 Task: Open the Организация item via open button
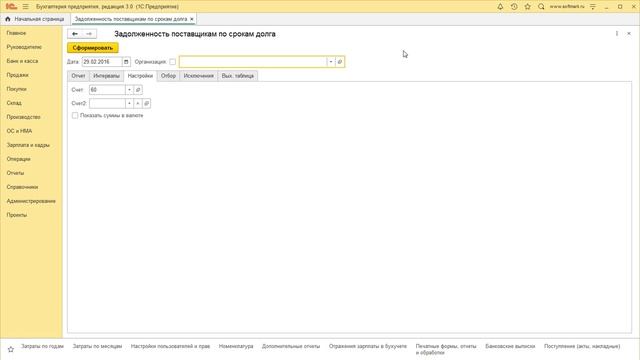(x=340, y=62)
